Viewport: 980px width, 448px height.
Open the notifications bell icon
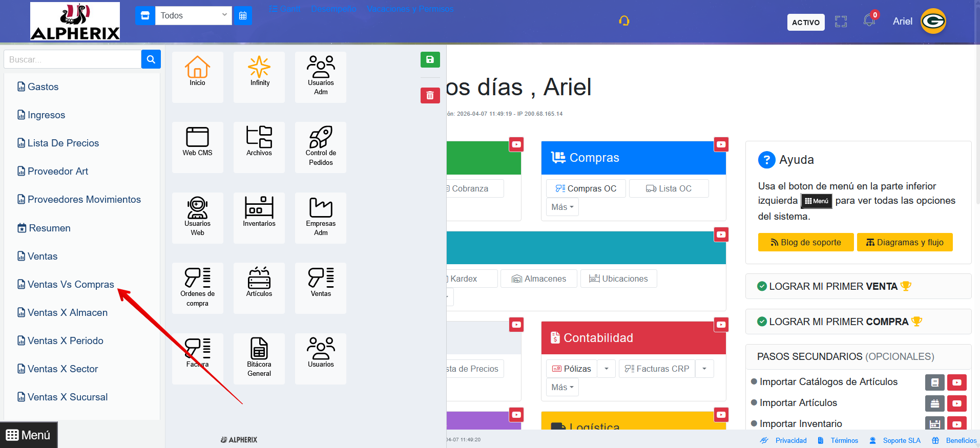coord(869,21)
